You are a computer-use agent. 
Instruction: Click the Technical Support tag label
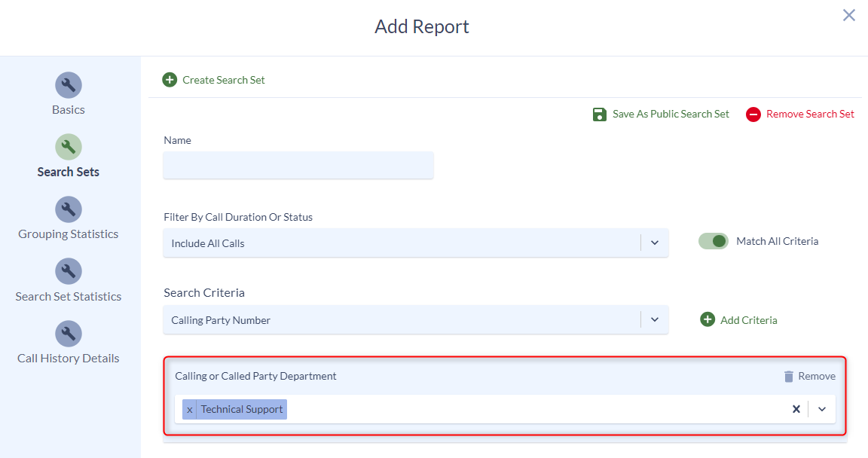(241, 409)
